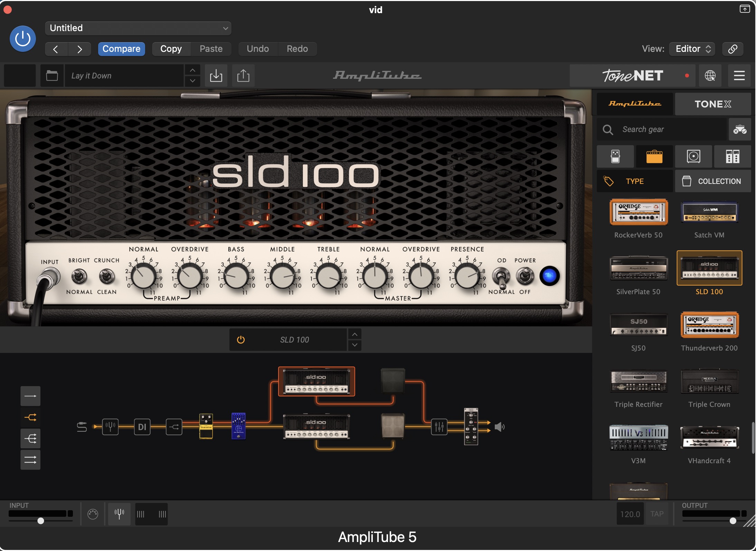
Task: Open the Untitled preset dropdown
Action: pyautogui.click(x=138, y=28)
